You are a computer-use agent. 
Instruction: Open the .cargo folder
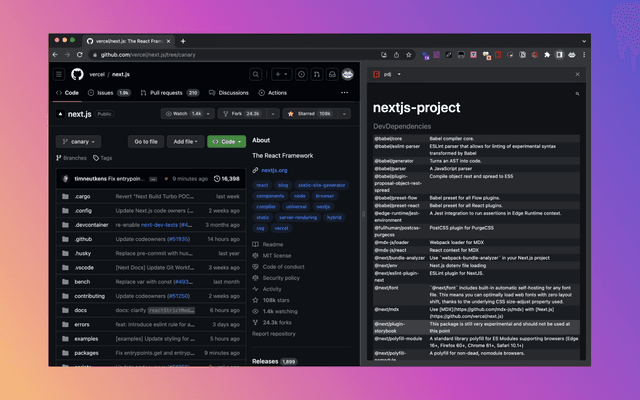coord(82,196)
